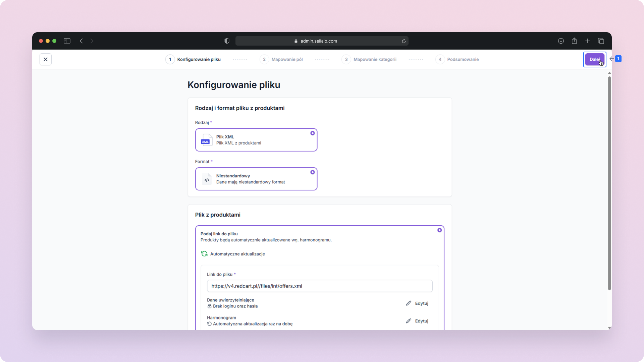Reload the page
The height and width of the screenshot is (362, 644).
[404, 41]
